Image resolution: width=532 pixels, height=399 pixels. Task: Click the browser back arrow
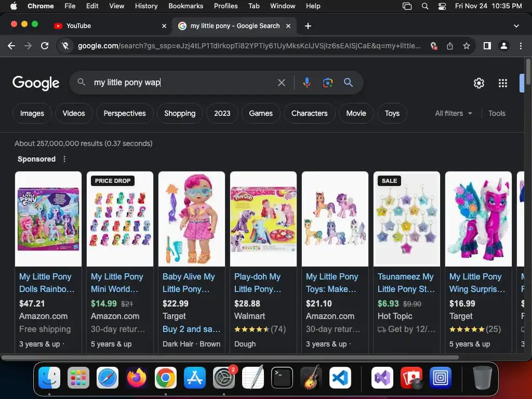[x=11, y=46]
